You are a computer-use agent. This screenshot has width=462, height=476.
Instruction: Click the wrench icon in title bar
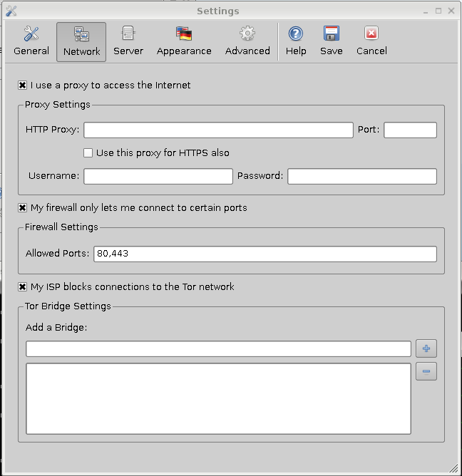click(x=11, y=11)
